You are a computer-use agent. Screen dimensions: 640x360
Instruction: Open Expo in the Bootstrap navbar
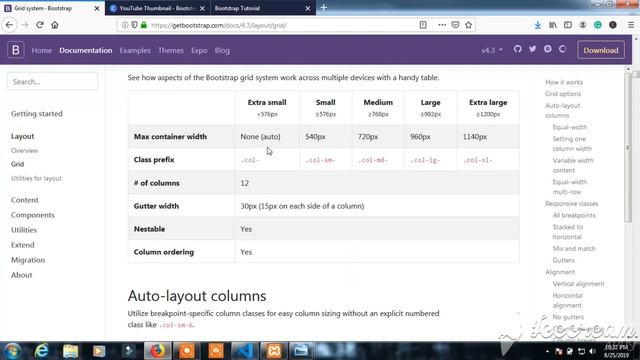(x=199, y=50)
